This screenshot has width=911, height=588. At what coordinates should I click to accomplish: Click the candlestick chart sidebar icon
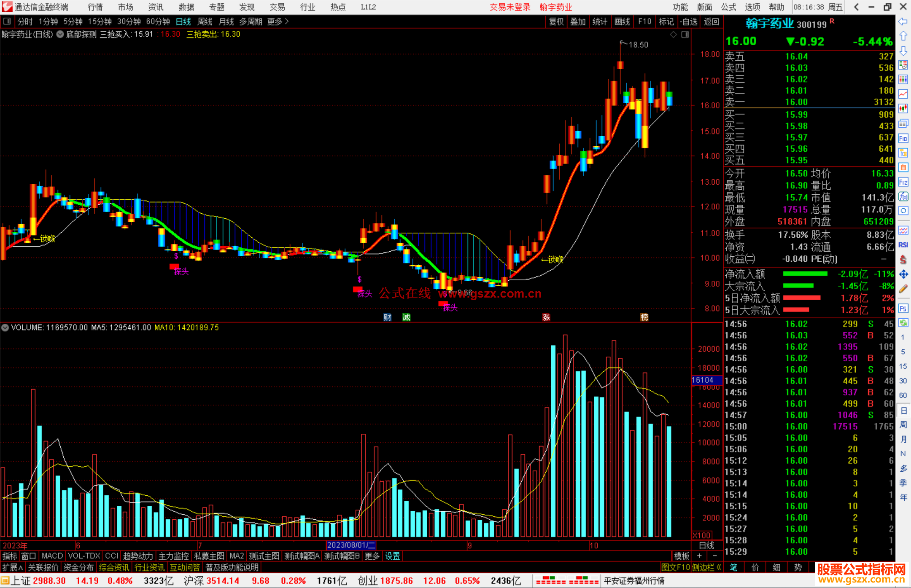903,109
